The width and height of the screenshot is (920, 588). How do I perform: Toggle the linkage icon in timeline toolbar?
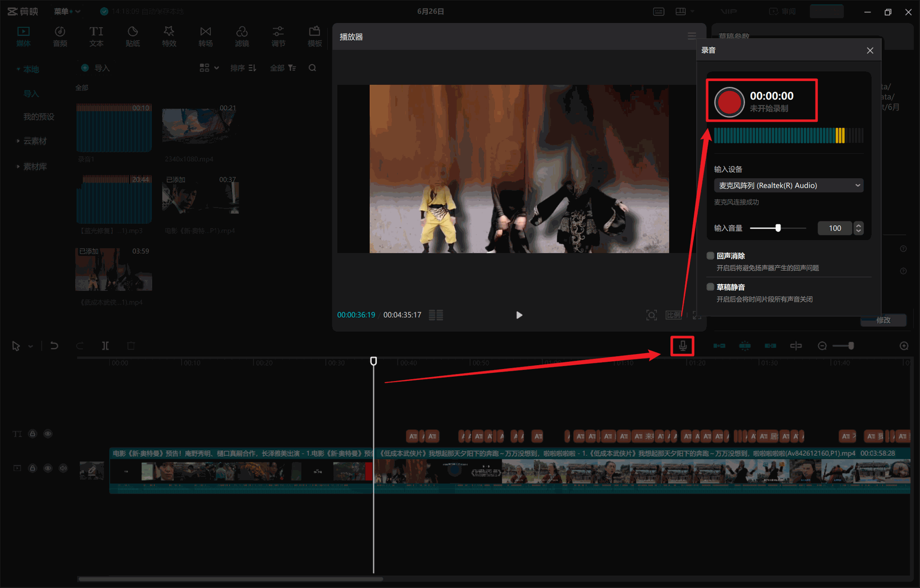coord(770,346)
